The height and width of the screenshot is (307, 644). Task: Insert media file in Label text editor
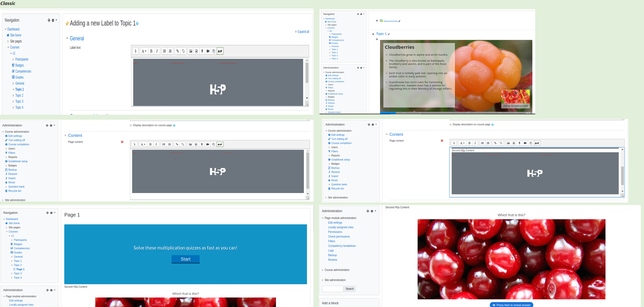point(196,51)
